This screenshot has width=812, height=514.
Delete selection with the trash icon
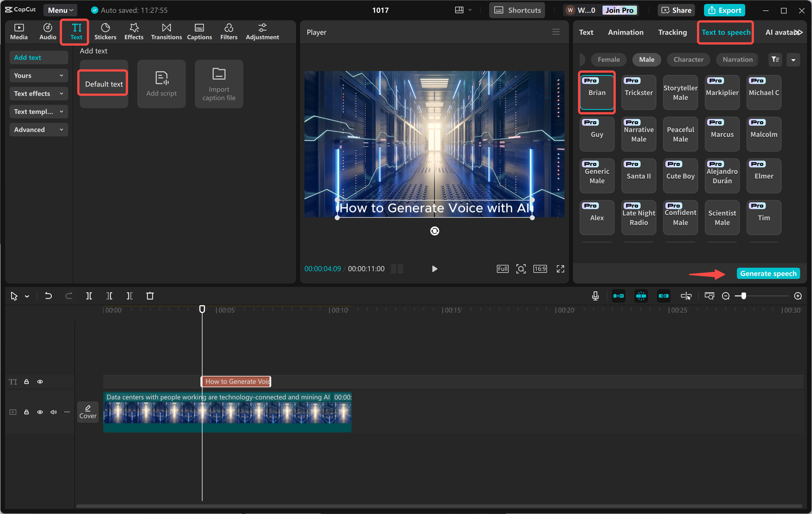point(150,296)
